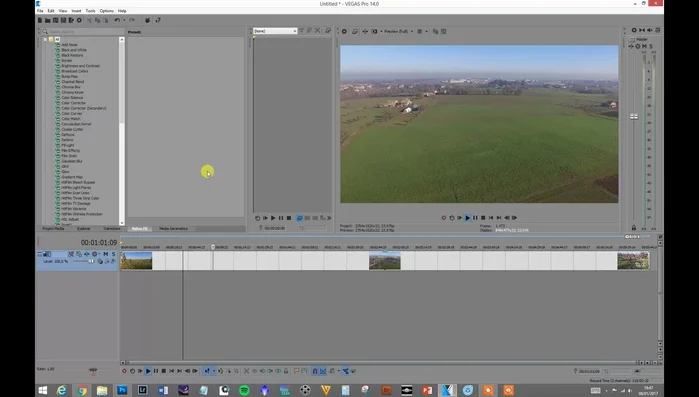Viewport: 699px width, 397px height.
Task: Click the New project icon in toolbar
Action: 40,20
